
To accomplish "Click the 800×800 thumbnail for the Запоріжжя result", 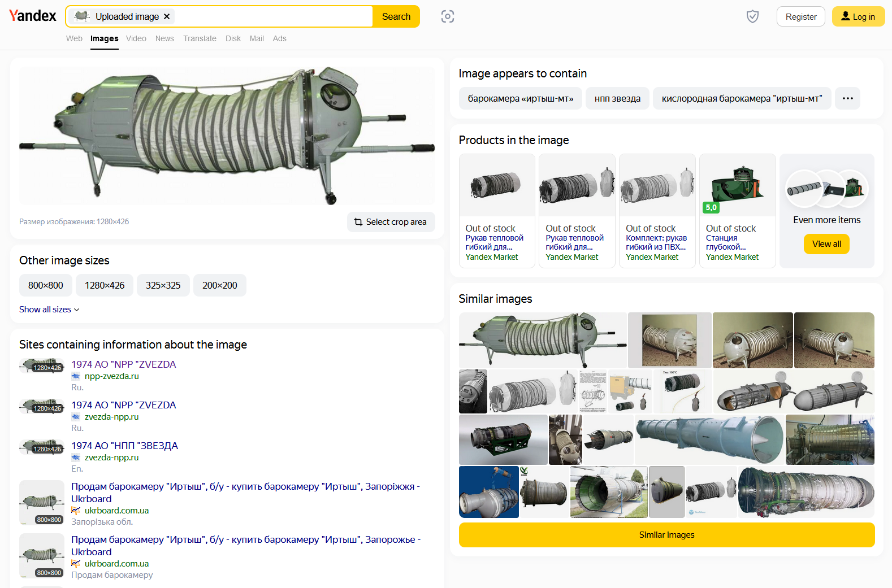I will click(42, 502).
